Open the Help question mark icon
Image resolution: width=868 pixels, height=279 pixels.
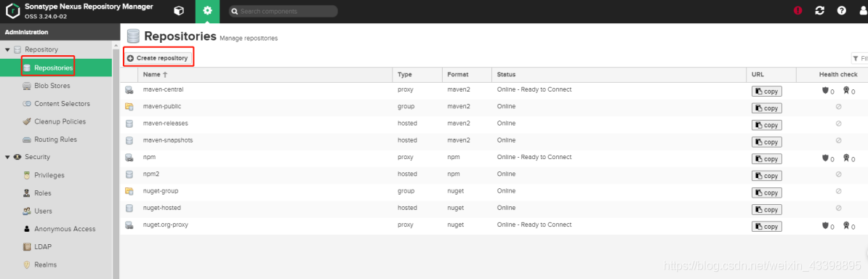point(841,10)
